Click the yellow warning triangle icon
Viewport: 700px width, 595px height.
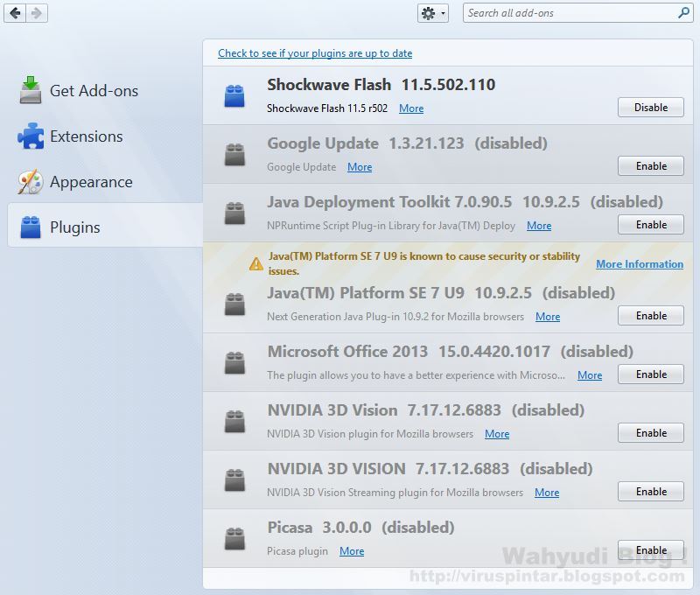click(x=255, y=263)
